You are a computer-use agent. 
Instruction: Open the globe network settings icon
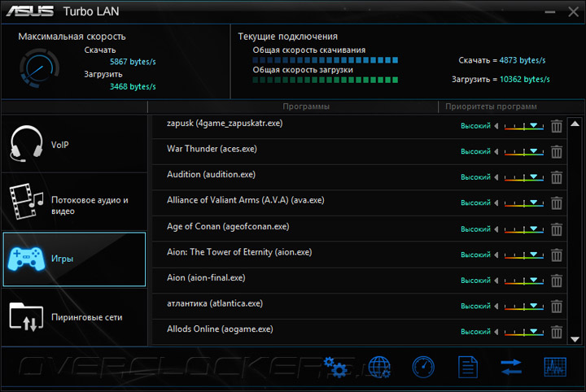(380, 367)
